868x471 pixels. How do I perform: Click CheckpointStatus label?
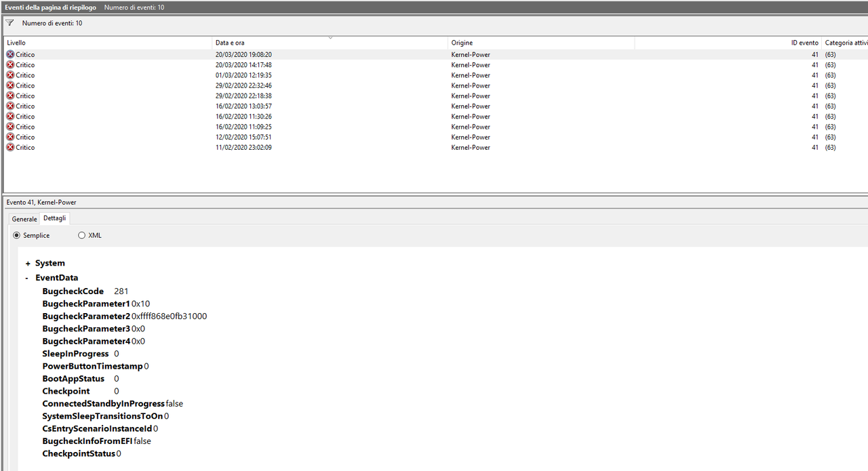[79, 453]
